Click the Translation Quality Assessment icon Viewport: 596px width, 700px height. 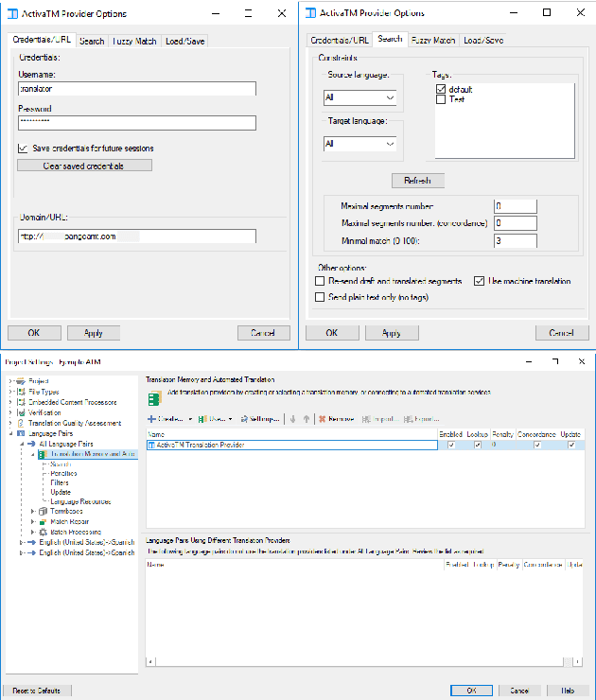(21, 423)
